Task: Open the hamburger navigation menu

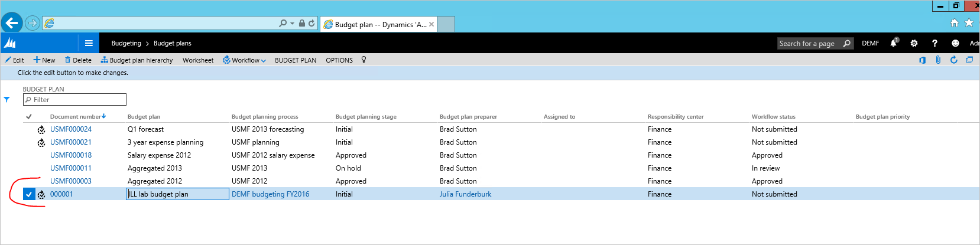Action: tap(89, 43)
